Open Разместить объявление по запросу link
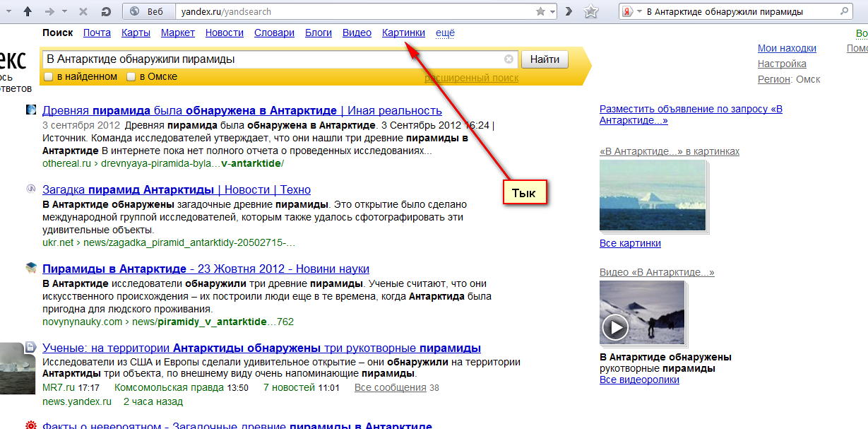 click(691, 114)
